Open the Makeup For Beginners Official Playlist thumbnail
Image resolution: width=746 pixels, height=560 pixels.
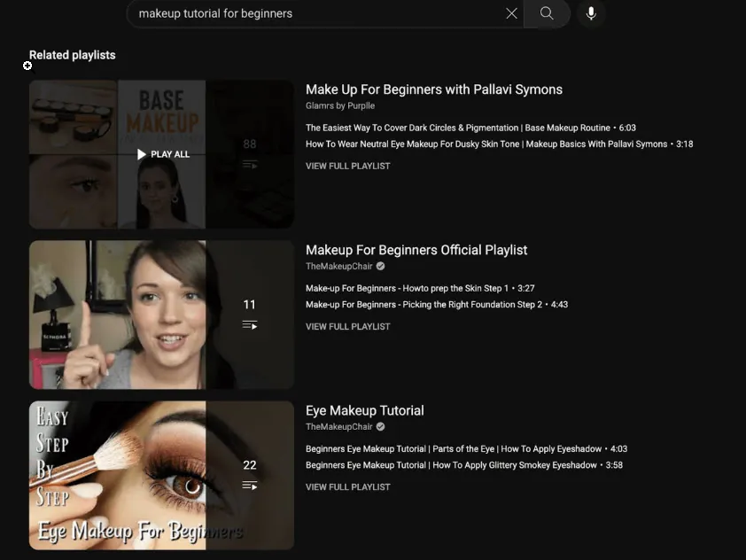tap(161, 315)
